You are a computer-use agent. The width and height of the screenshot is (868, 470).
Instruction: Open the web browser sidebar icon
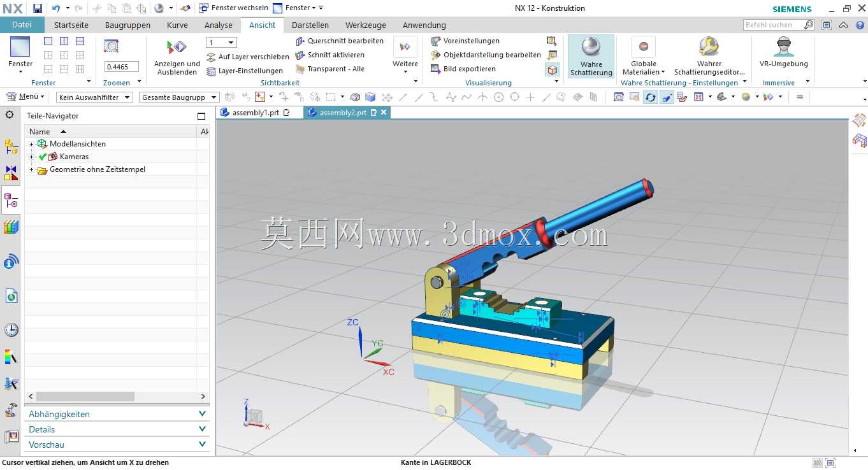point(11,296)
